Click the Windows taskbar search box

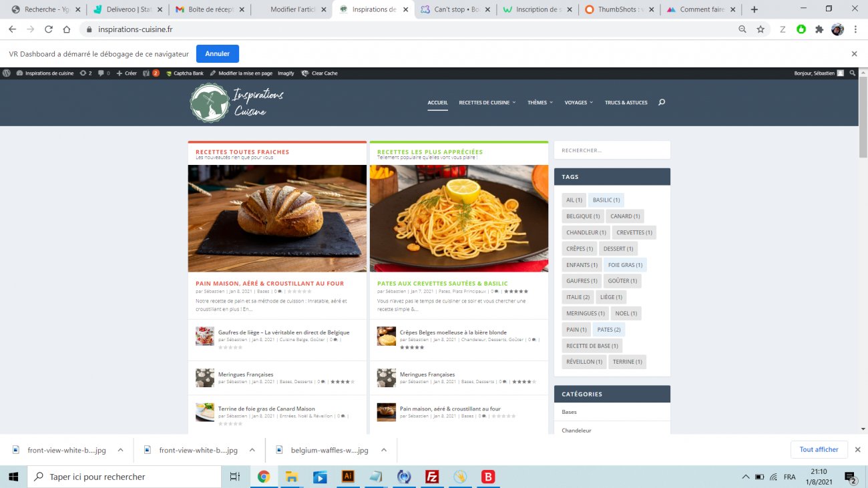tap(124, 477)
